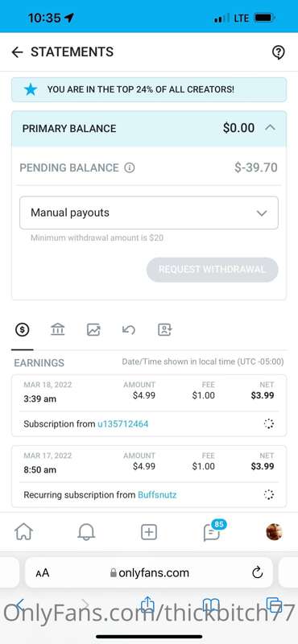Collapse the Primary Balance section chevron
The height and width of the screenshot is (644, 298).
click(270, 128)
